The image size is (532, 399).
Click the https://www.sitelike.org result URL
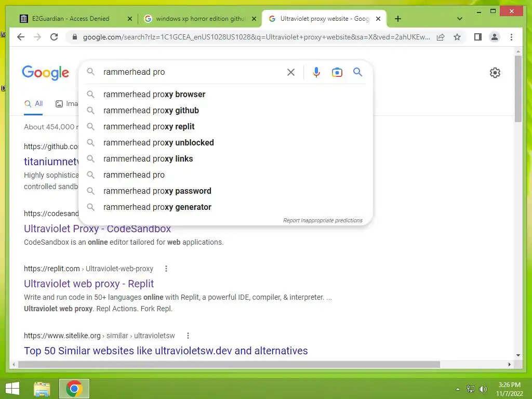pyautogui.click(x=62, y=336)
